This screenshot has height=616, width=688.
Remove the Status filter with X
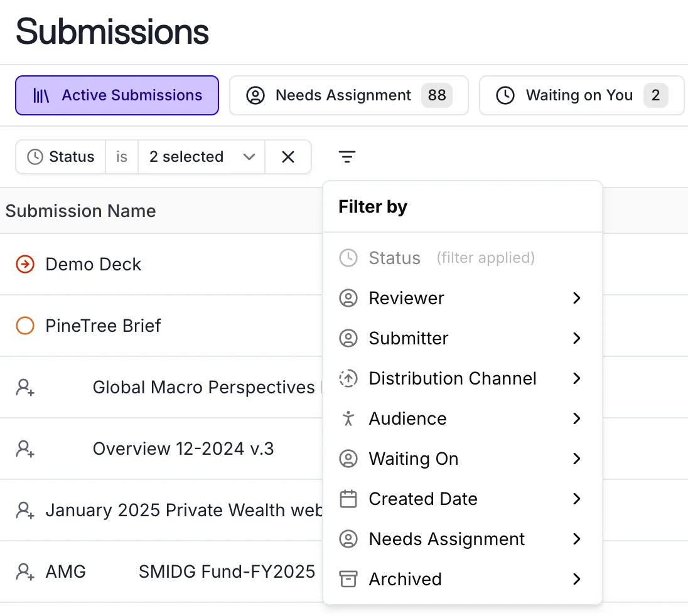pos(288,157)
